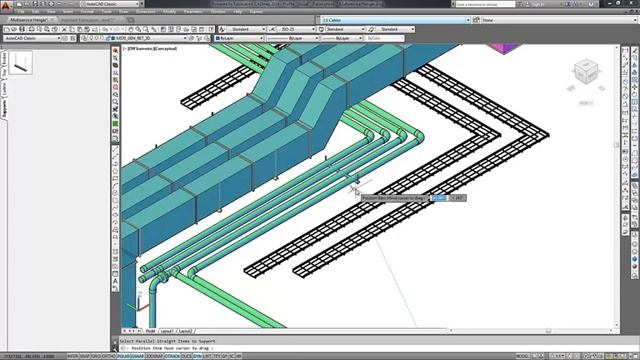
Task: Toggle DYN dynamic input in status bar
Action: (197, 356)
